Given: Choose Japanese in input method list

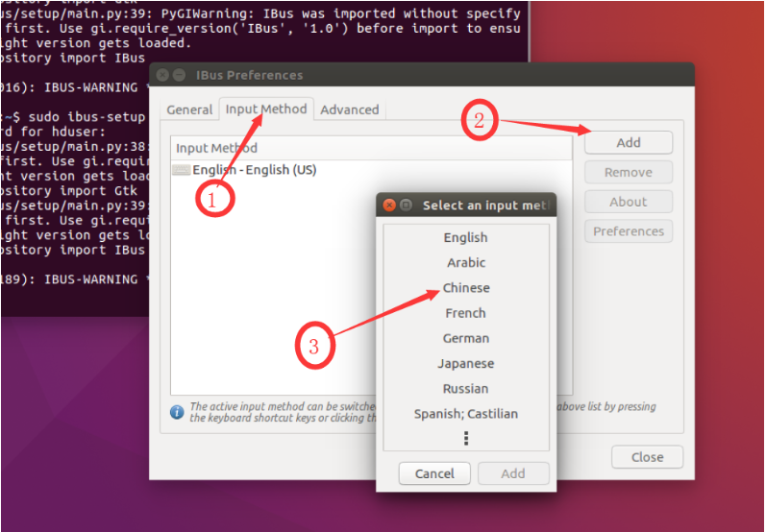Looking at the screenshot, I should 465,364.
